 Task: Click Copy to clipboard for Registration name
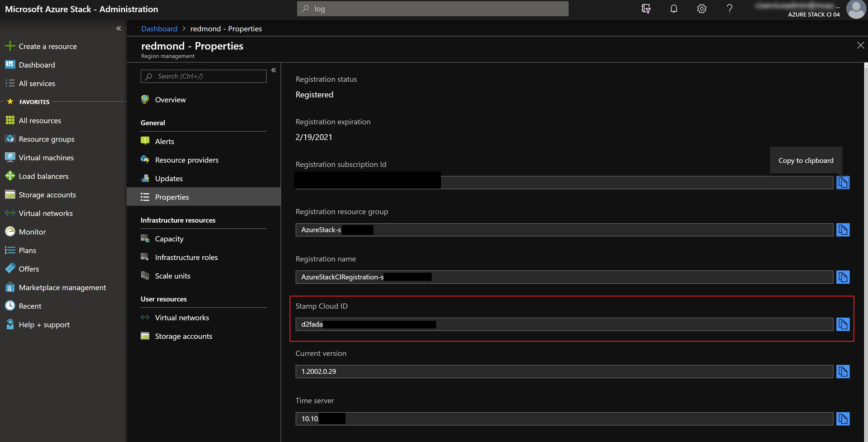844,276
